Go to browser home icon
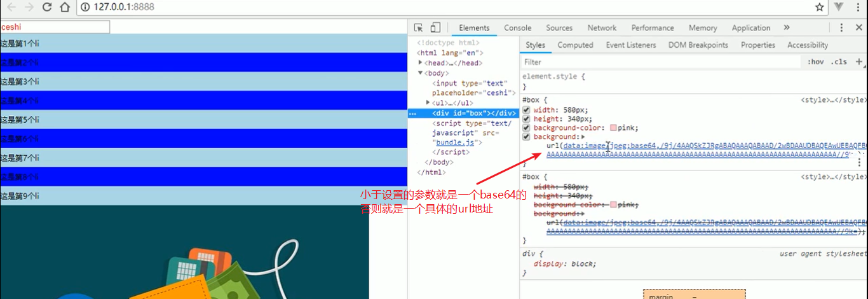This screenshot has width=868, height=299. [65, 7]
